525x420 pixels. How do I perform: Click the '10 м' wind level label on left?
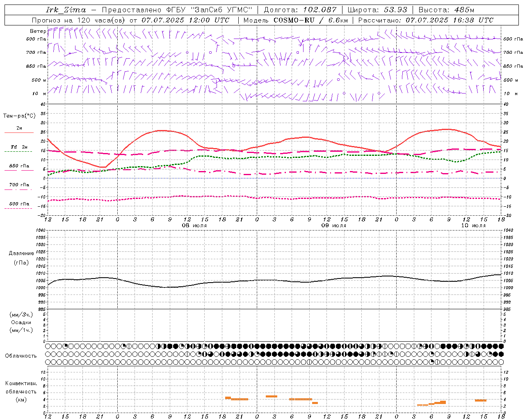[39, 94]
